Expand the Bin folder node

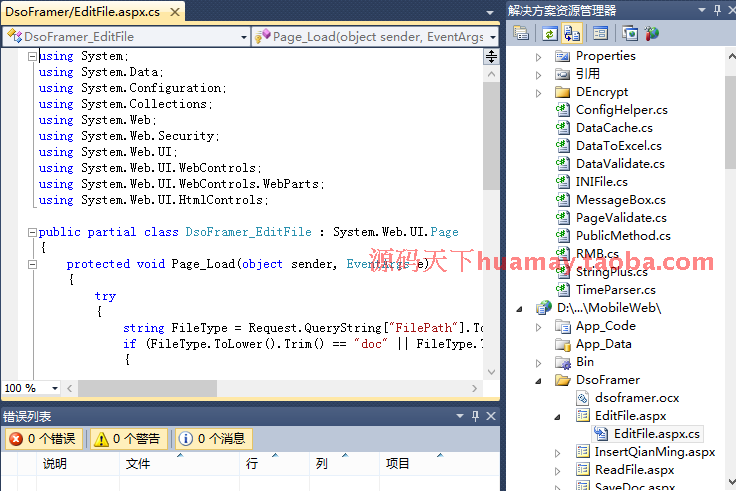coord(538,363)
